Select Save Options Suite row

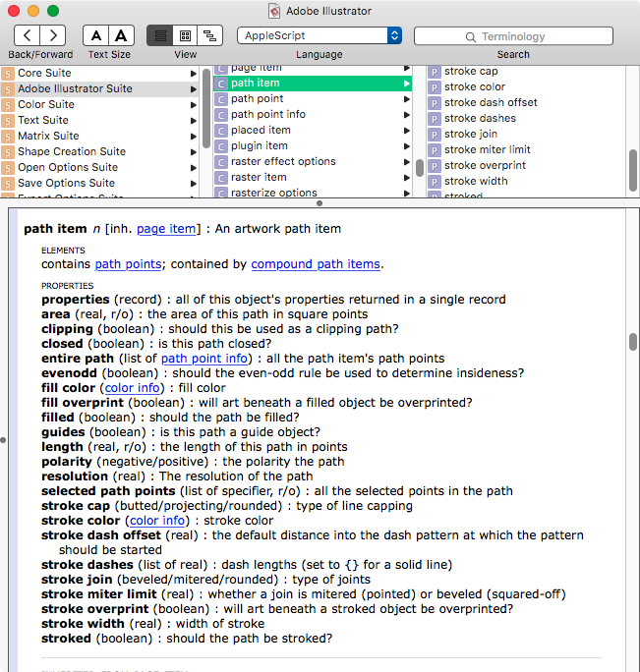[99, 183]
